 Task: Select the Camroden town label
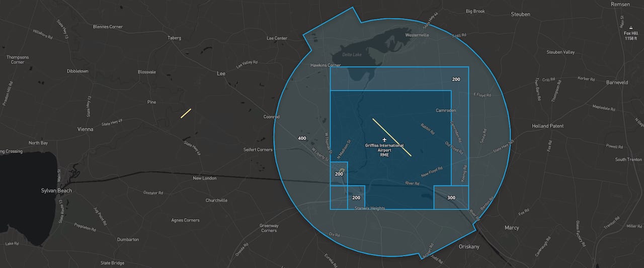click(x=446, y=110)
